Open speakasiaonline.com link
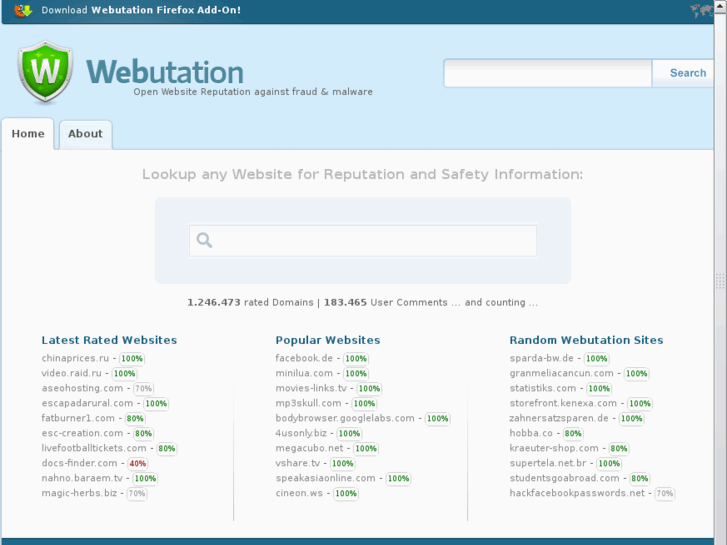 point(325,478)
